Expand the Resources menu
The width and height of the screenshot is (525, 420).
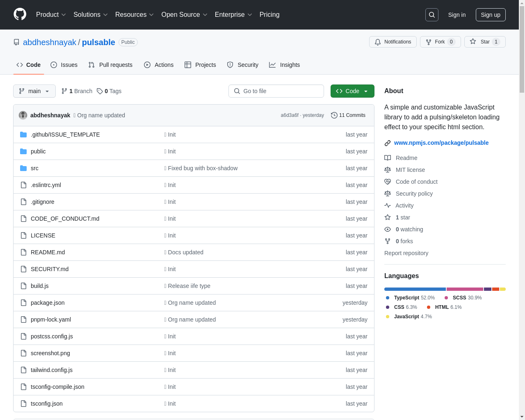pos(135,15)
